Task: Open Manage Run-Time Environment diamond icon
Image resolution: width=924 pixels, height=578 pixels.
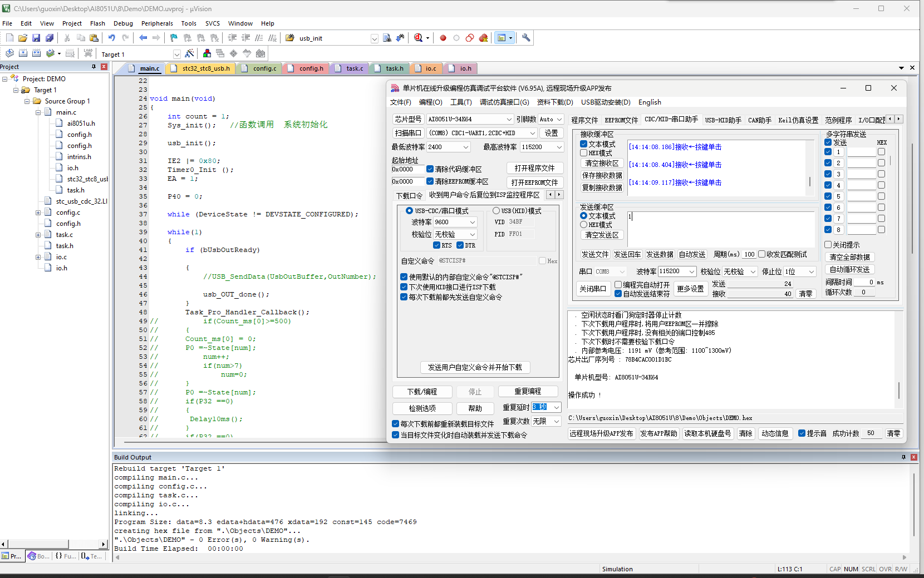Action: pos(234,53)
